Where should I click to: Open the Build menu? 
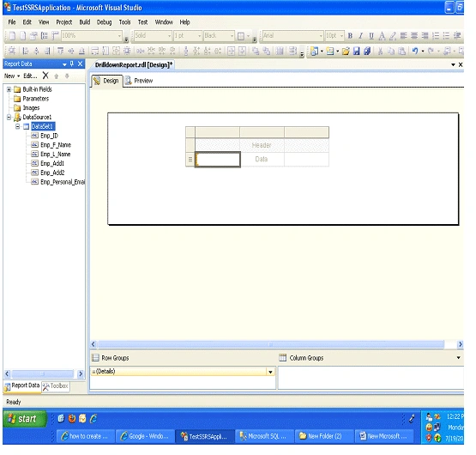coord(85,21)
